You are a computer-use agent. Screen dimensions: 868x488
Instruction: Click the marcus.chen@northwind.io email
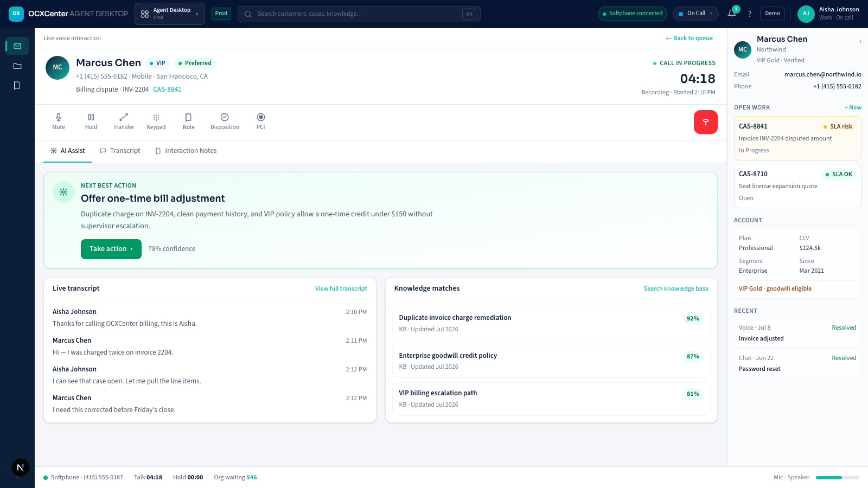823,74
